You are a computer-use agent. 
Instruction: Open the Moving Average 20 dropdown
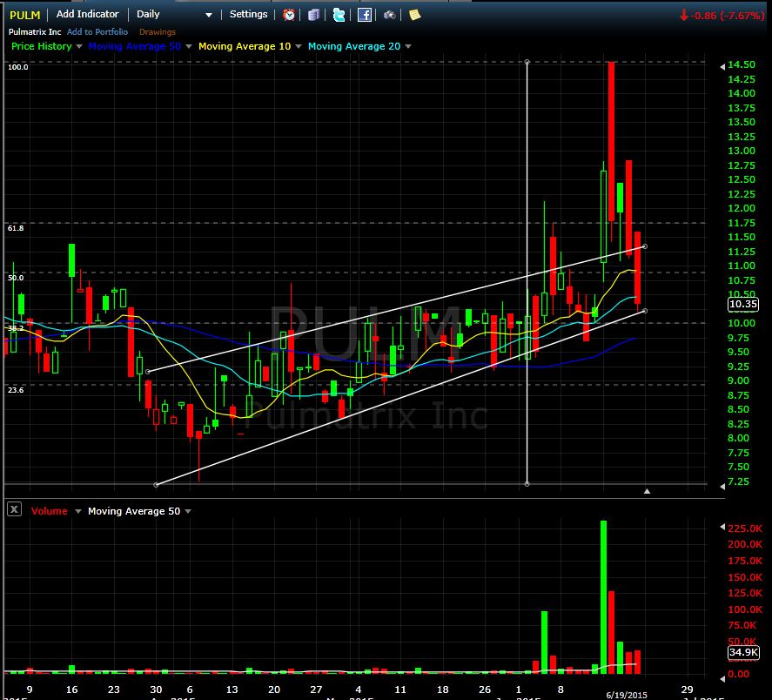point(407,47)
